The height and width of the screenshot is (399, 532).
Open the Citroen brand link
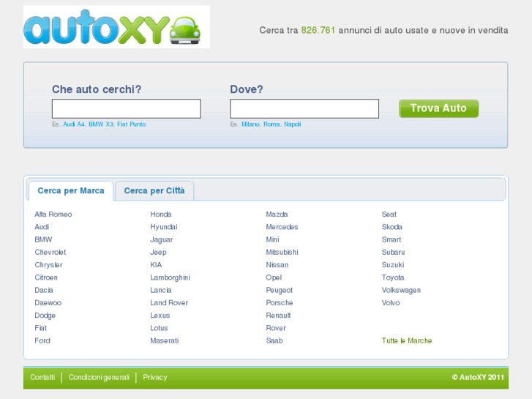(46, 277)
